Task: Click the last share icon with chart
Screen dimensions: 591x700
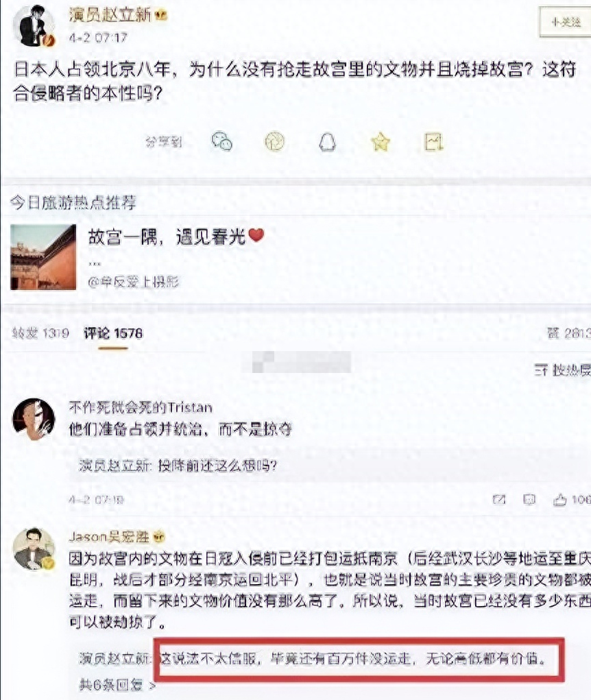Action: pyautogui.click(x=433, y=143)
